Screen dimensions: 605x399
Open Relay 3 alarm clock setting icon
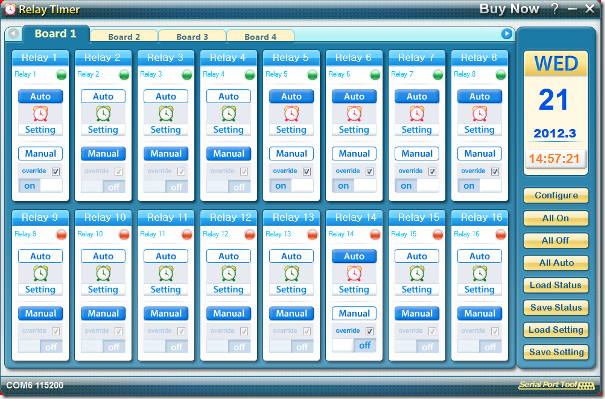click(166, 114)
